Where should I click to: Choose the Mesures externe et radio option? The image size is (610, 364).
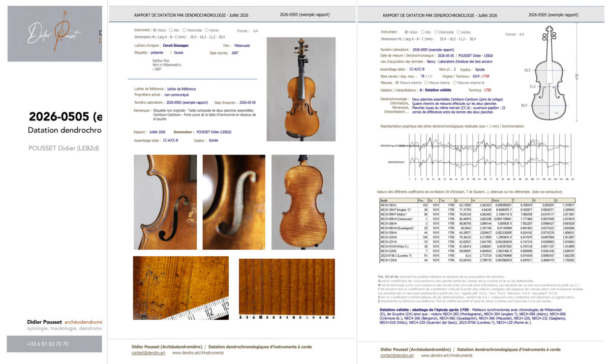coord(469,82)
